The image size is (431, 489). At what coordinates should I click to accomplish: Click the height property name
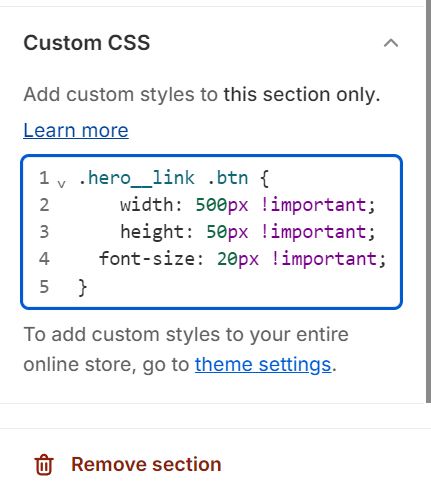coord(152,232)
